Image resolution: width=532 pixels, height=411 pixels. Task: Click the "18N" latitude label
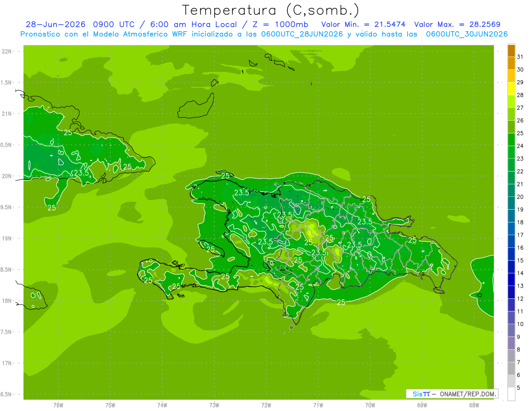8,301
